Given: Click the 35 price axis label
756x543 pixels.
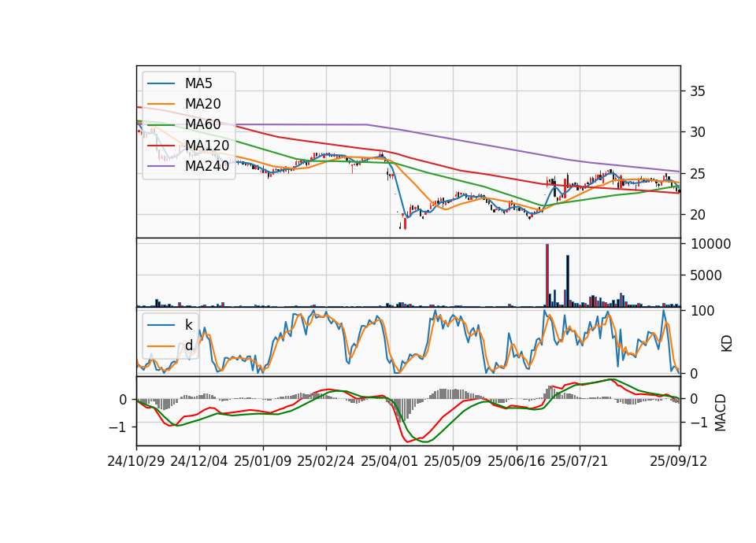Looking at the screenshot, I should [697, 91].
